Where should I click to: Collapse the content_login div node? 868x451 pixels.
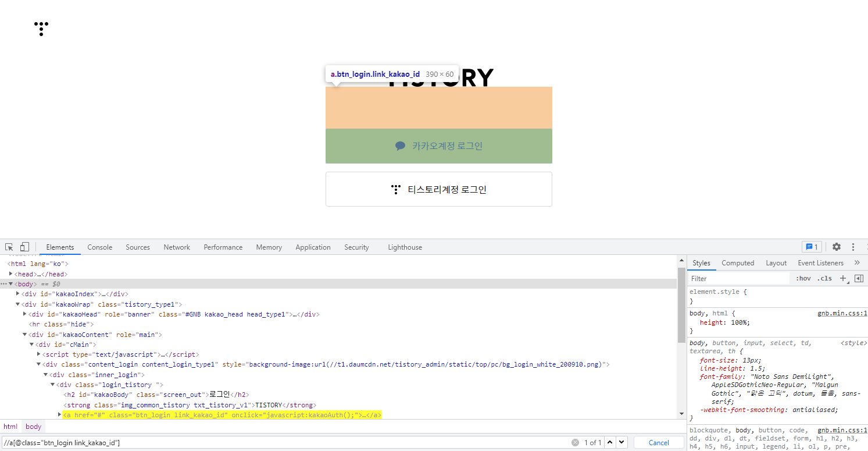click(x=39, y=364)
